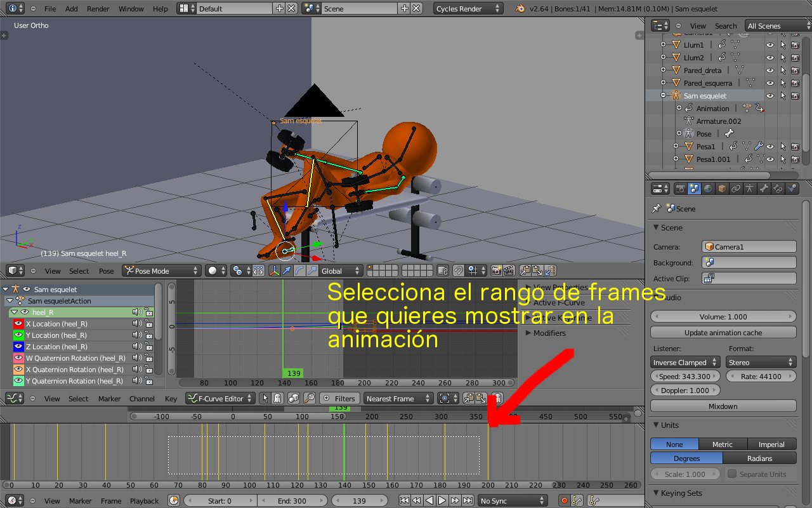This screenshot has height=508, width=812.
Task: Hide Pared_esquerra with its eye icon
Action: click(x=770, y=83)
